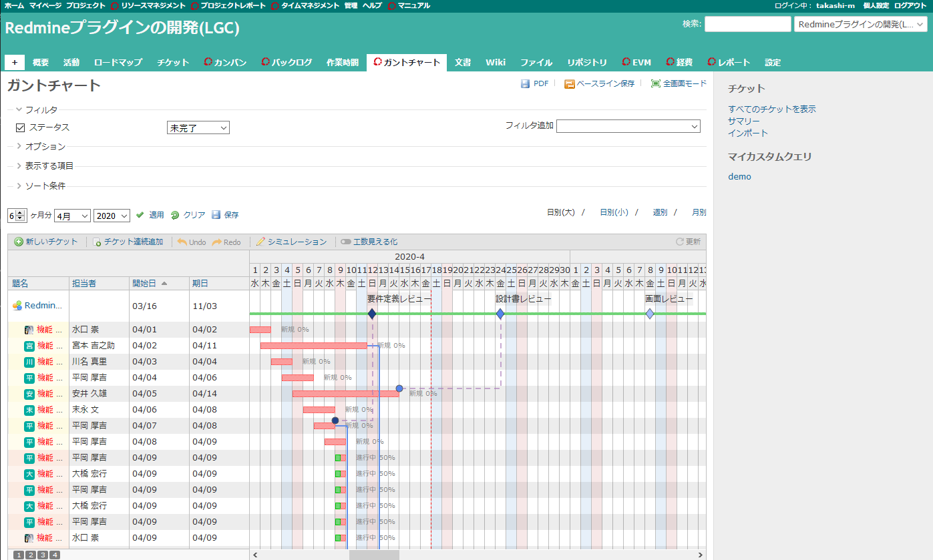933x560 pixels.
Task: Expand the 表示する項目 section
Action: pos(45,166)
